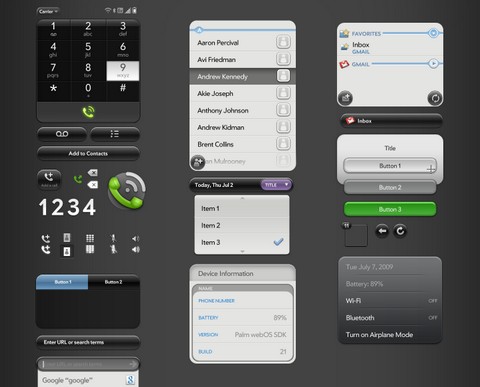480x387 pixels.
Task: Click the compose email icon in the mail panel
Action: (345, 98)
